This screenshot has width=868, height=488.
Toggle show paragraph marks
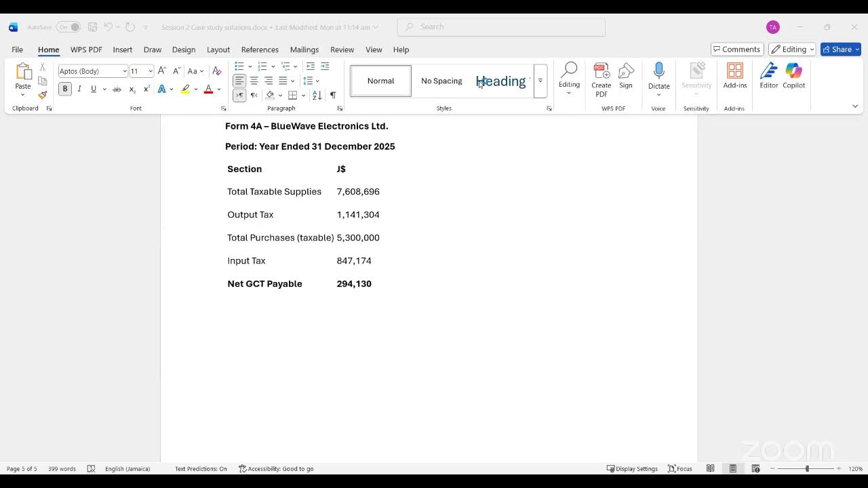[x=332, y=95]
